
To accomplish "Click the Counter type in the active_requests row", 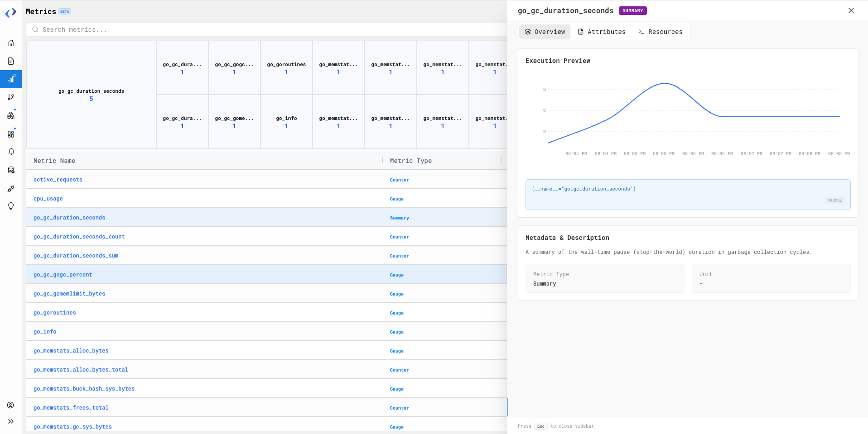I will point(400,180).
